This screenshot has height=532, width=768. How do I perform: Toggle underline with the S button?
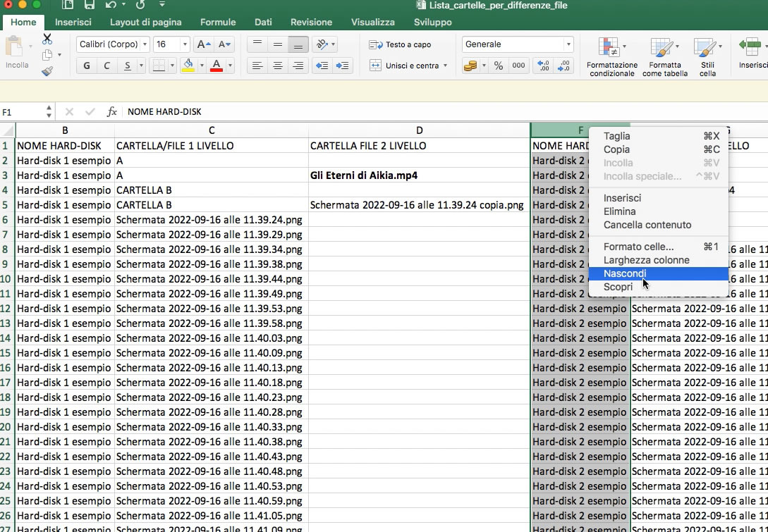pyautogui.click(x=128, y=66)
